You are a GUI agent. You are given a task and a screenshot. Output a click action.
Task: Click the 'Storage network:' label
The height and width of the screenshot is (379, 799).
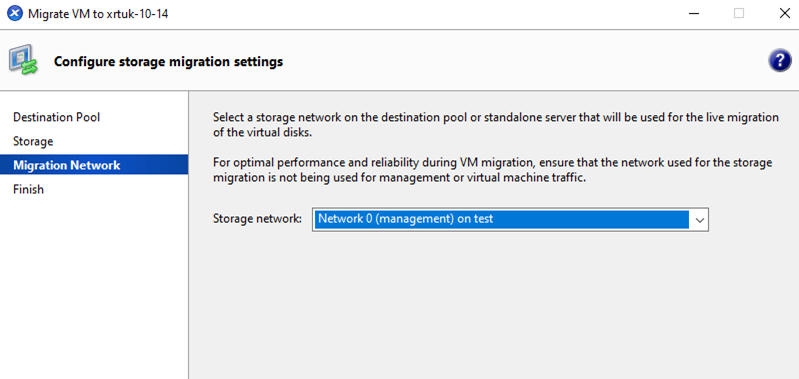pos(257,219)
